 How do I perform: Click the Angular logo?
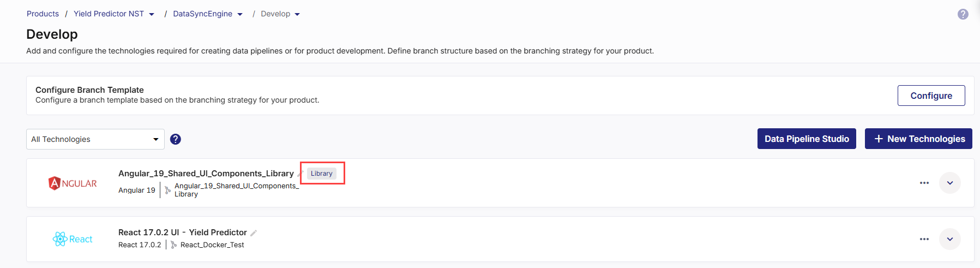(x=73, y=183)
